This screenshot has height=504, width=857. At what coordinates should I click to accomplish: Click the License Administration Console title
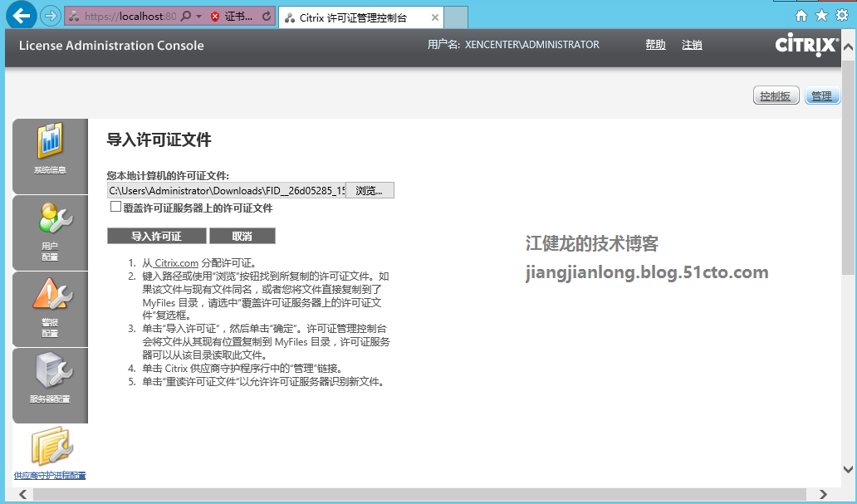click(x=111, y=46)
